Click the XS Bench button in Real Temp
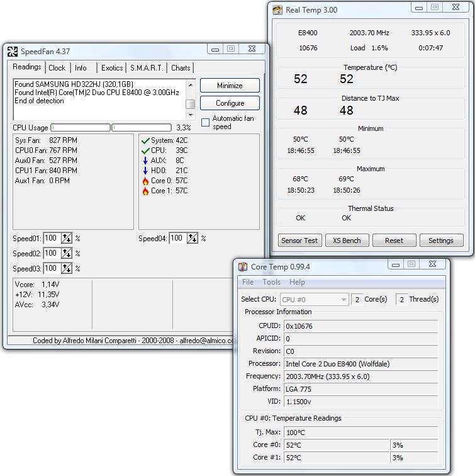The width and height of the screenshot is (475, 476). pos(347,241)
